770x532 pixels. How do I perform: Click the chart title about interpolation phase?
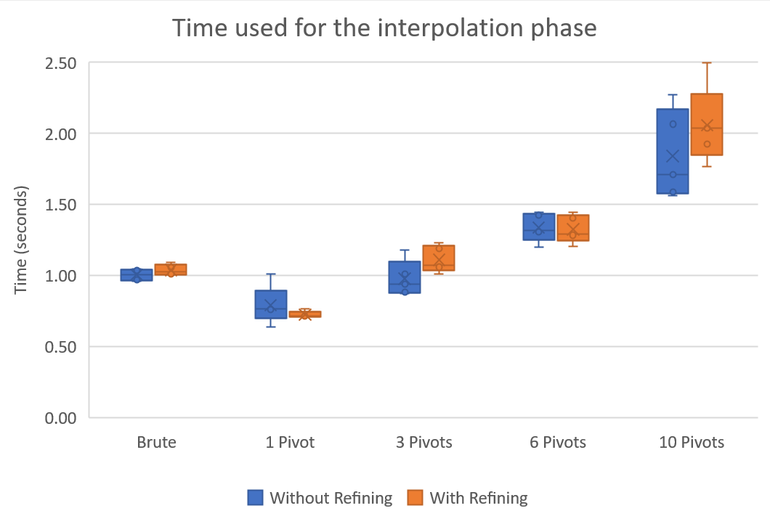[384, 28]
